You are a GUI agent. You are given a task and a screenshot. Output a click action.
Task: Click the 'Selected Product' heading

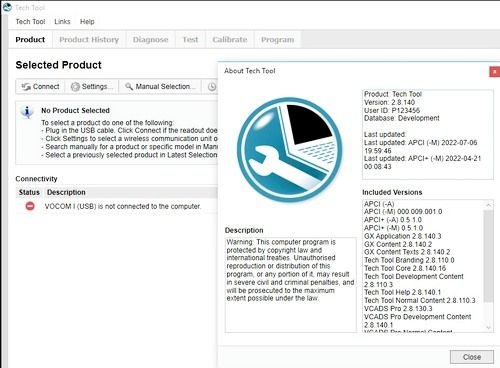click(58, 65)
